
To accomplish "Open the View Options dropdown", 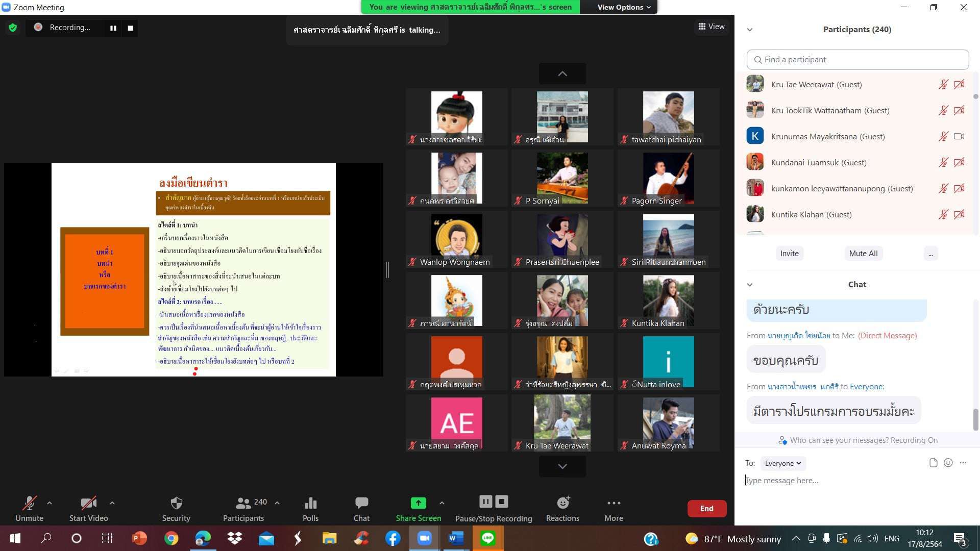I will [x=624, y=7].
